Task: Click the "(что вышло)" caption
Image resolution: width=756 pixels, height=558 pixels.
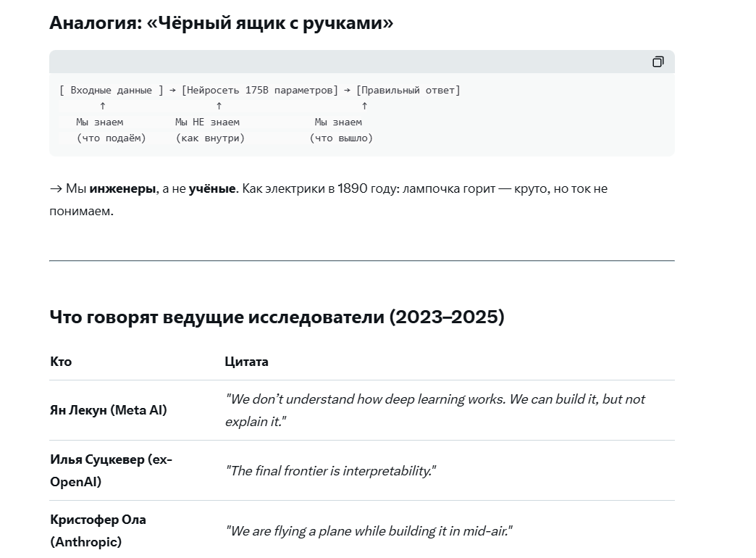Action: pyautogui.click(x=341, y=138)
